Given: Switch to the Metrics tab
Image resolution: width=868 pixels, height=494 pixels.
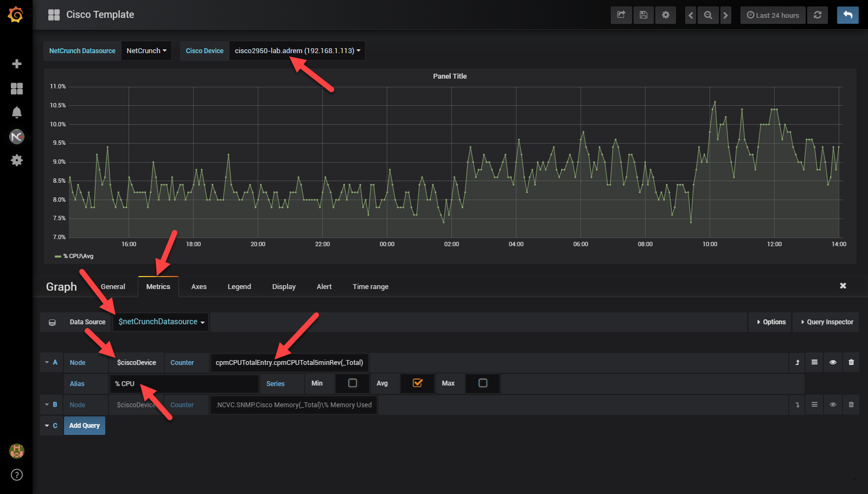Looking at the screenshot, I should tap(158, 287).
